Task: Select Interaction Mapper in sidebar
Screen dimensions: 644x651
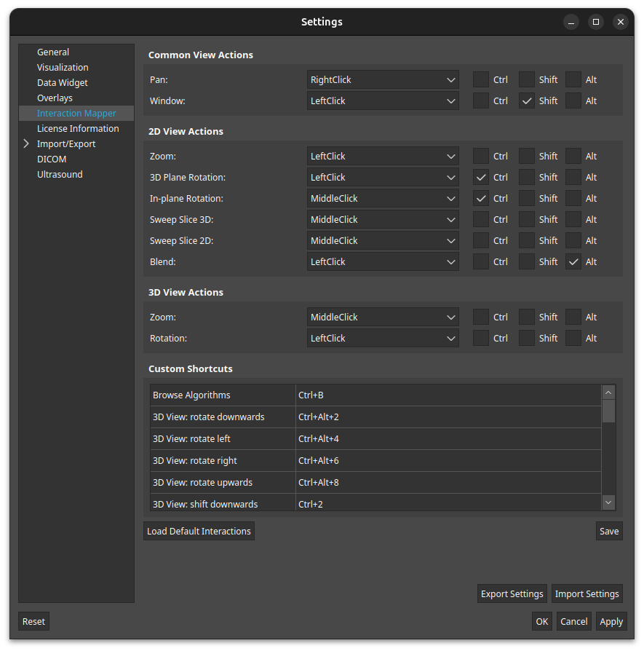Action: pyautogui.click(x=76, y=114)
